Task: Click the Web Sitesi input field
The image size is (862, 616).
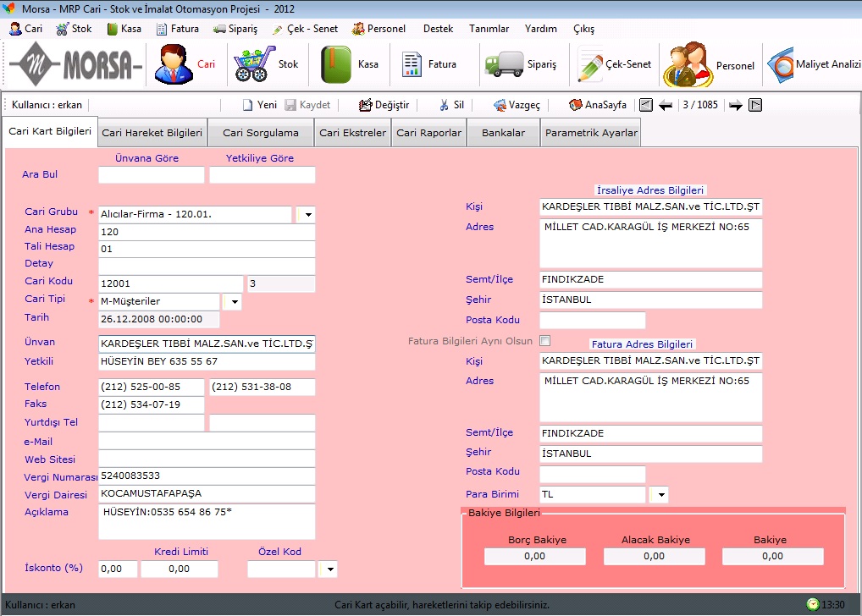Action: click(x=207, y=459)
